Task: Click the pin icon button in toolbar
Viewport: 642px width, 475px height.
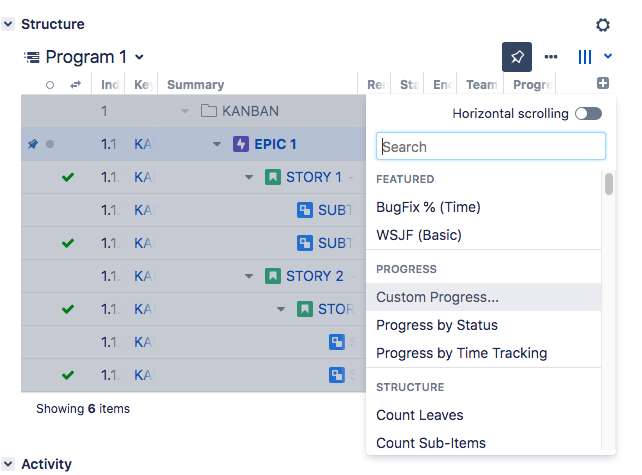Action: [517, 57]
